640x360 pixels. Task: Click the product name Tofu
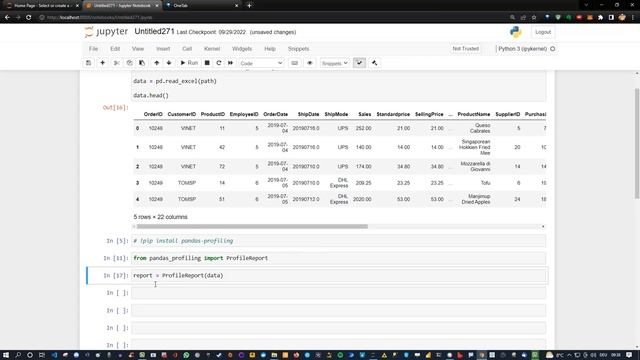point(485,183)
